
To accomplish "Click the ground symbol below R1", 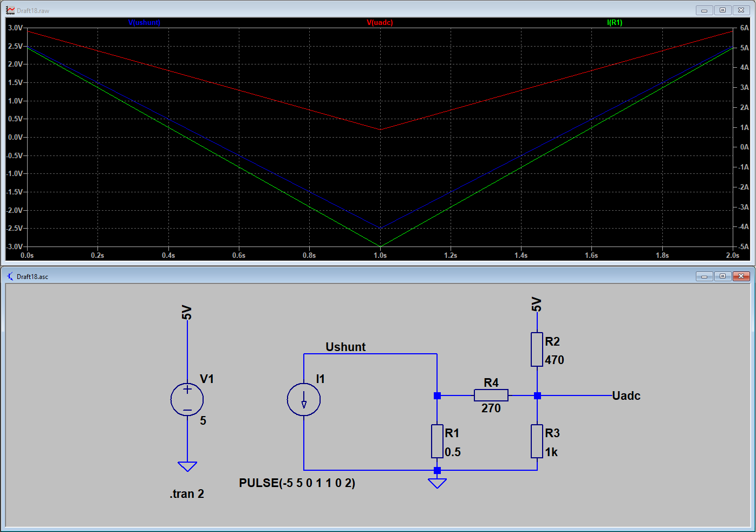I will point(437,483).
